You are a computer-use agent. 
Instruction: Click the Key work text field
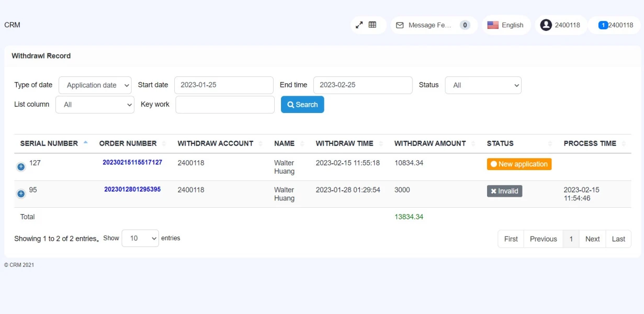pos(225,105)
